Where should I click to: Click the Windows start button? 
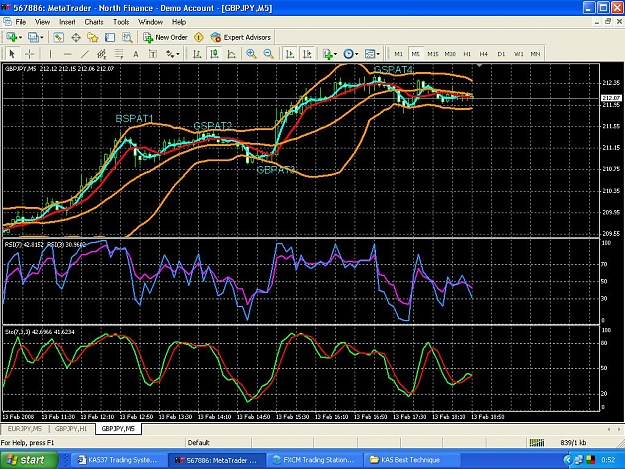click(28, 460)
